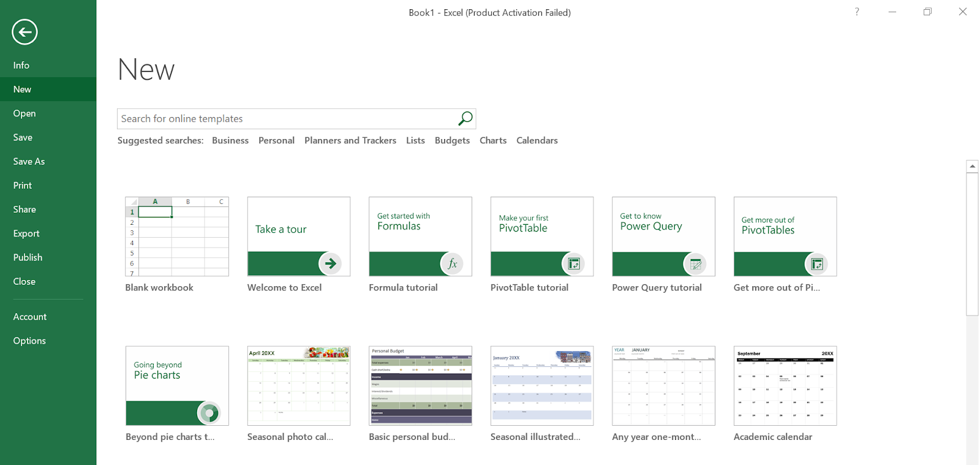Click the 'Power Query tutorial' label

coord(657,287)
